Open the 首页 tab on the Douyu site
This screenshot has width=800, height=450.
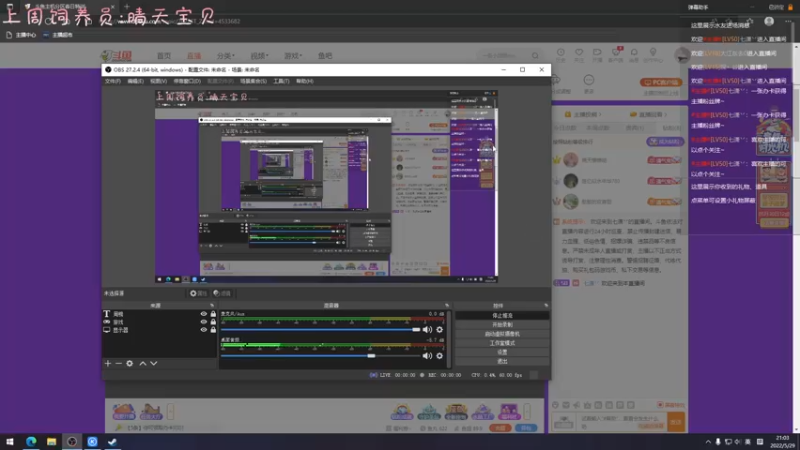[164, 56]
